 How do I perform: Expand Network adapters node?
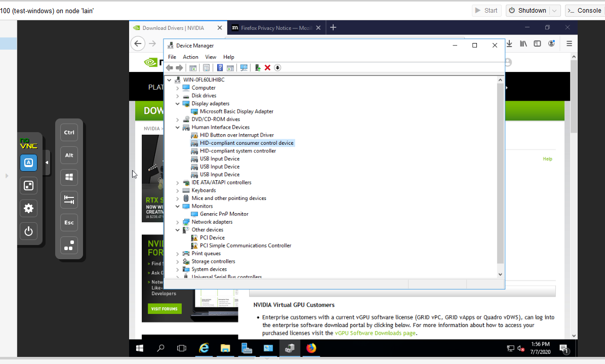click(x=178, y=222)
